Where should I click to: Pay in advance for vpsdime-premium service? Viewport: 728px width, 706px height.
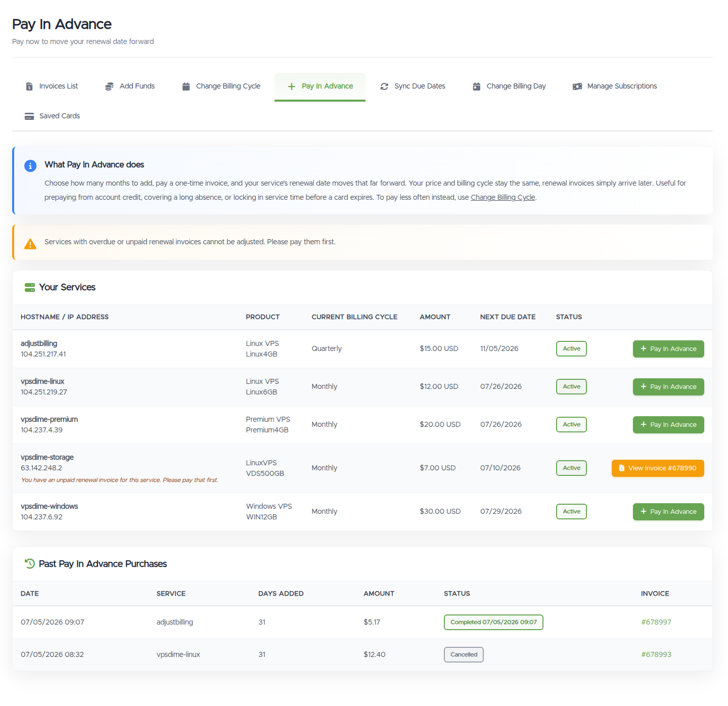pyautogui.click(x=668, y=425)
